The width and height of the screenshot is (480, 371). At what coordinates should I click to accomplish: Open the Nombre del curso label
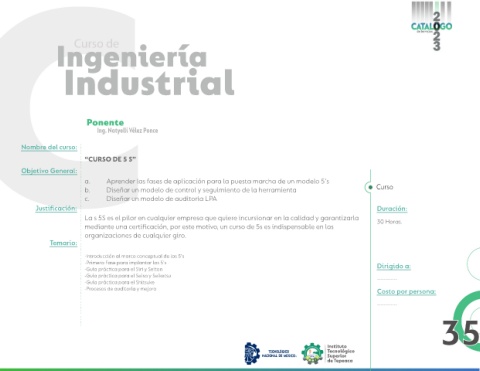pyautogui.click(x=49, y=147)
